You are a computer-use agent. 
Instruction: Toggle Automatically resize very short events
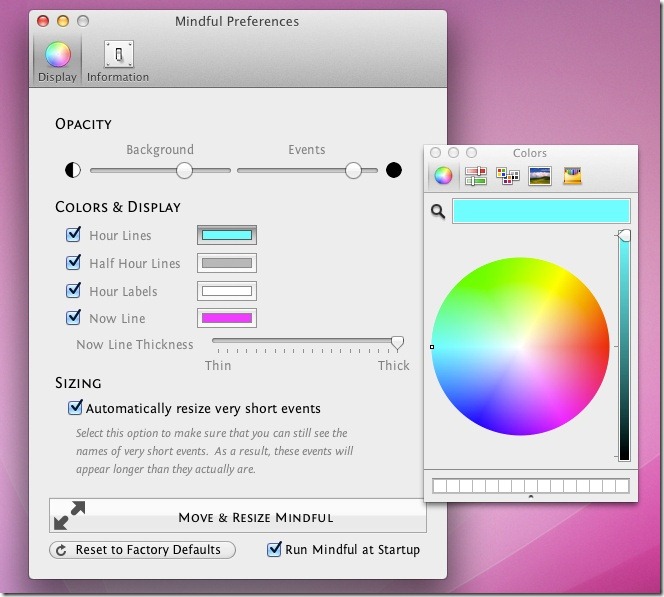75,407
